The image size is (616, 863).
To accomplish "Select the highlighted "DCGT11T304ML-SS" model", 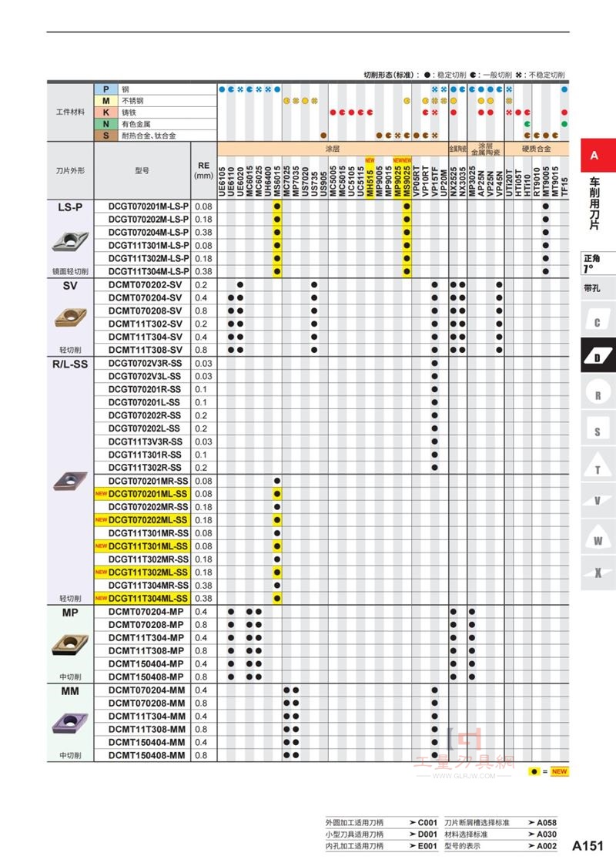I will point(142,598).
